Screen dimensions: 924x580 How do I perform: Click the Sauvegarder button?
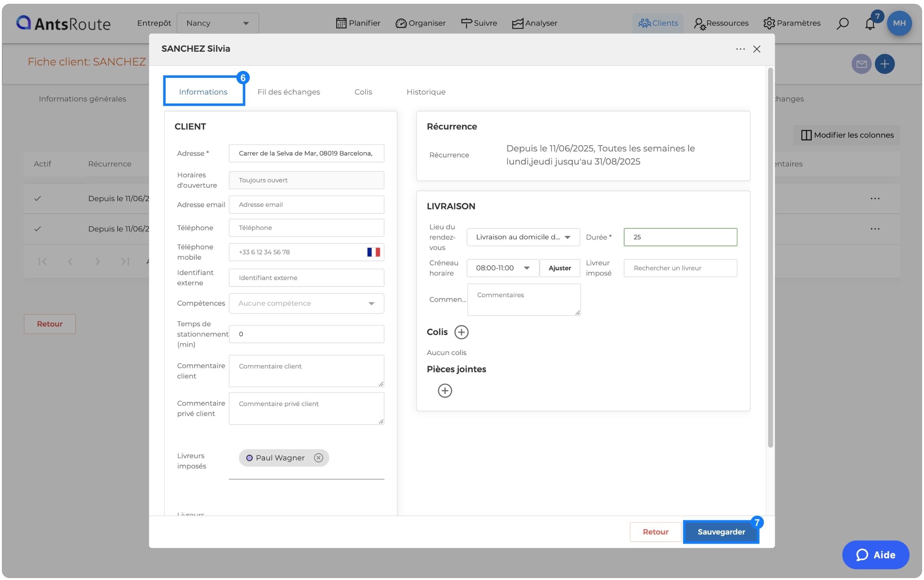click(721, 532)
